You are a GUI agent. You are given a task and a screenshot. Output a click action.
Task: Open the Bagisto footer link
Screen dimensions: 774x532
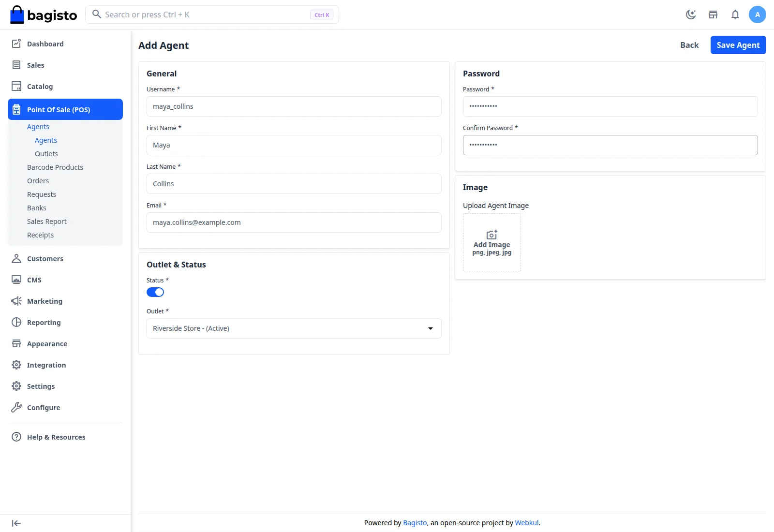click(415, 523)
